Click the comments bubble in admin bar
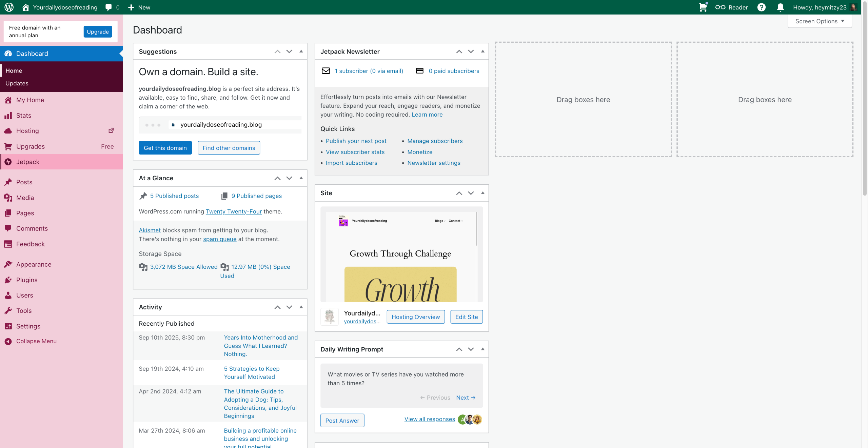The height and width of the screenshot is (448, 868). pyautogui.click(x=108, y=7)
